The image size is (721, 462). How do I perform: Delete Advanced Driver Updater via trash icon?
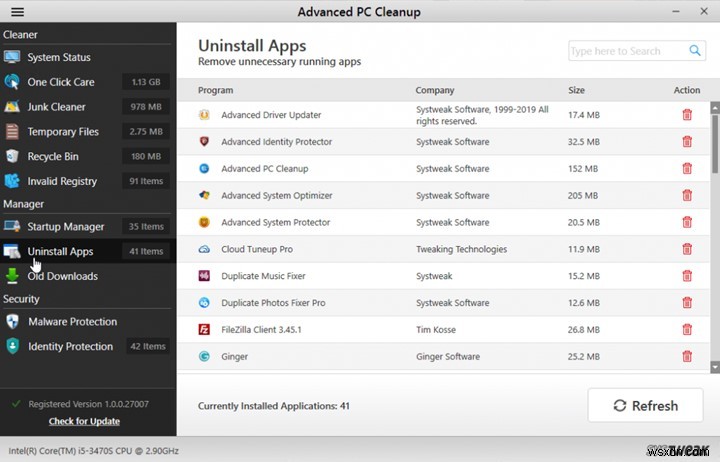[687, 115]
